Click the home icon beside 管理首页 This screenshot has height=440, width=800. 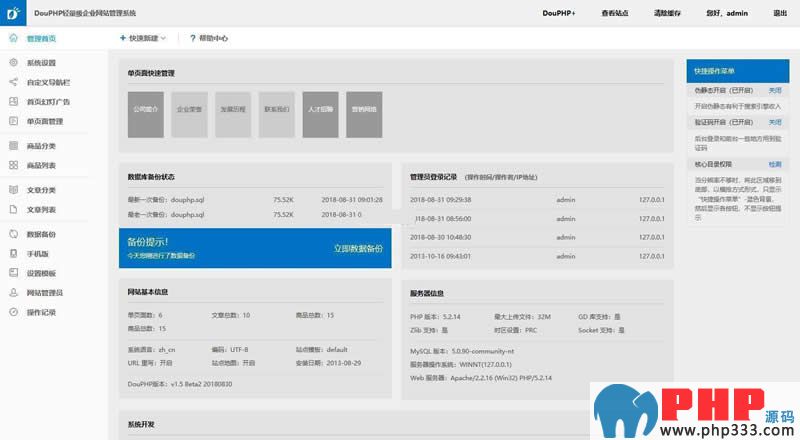13,38
